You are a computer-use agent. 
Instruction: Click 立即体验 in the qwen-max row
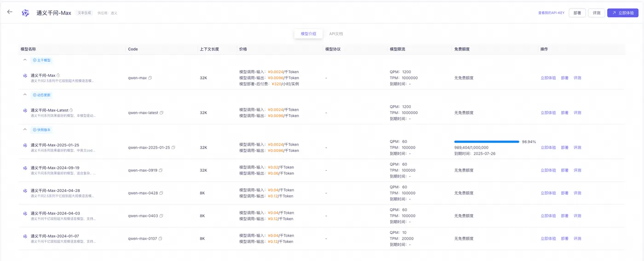click(548, 78)
